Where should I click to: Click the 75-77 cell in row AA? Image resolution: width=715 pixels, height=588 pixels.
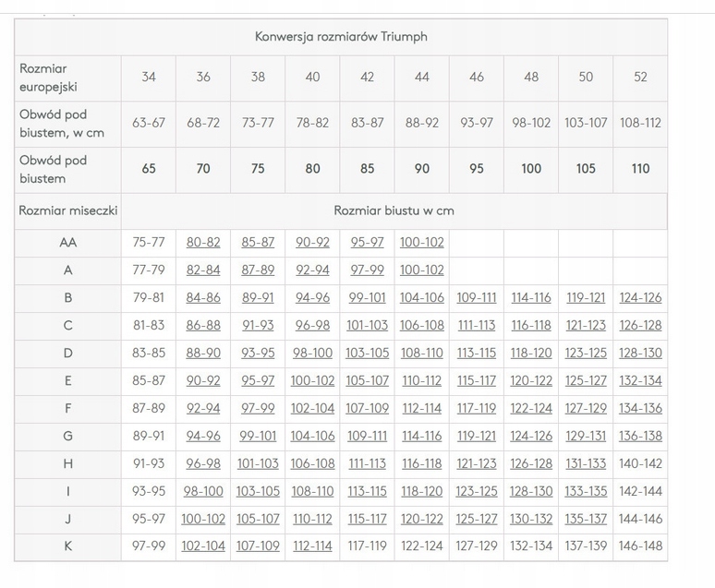(x=149, y=243)
